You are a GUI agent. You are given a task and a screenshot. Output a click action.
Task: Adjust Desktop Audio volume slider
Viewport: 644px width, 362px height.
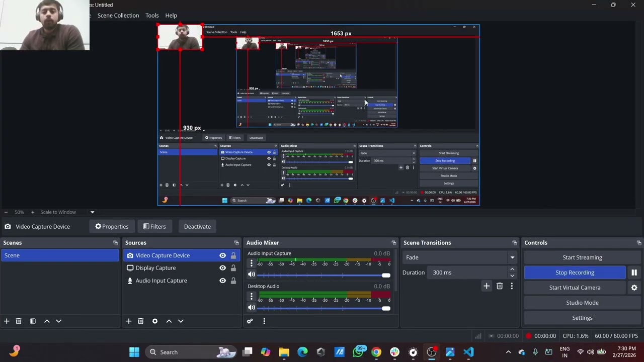click(x=324, y=309)
